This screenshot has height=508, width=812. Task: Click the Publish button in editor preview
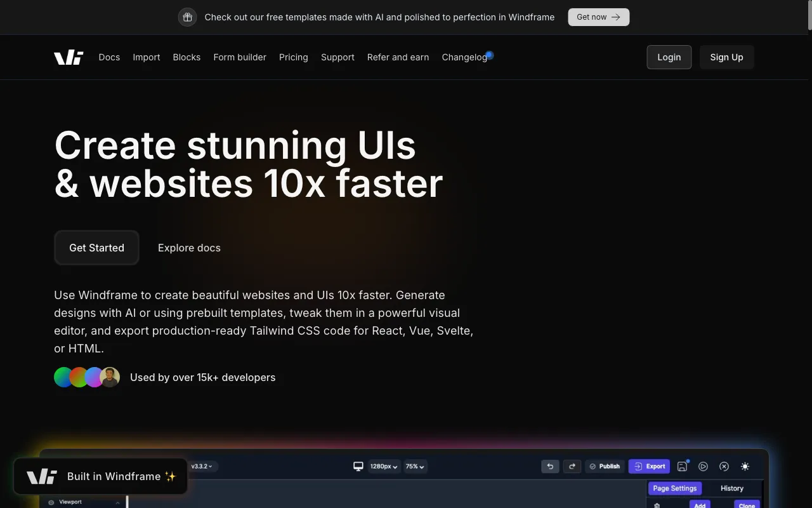(605, 466)
